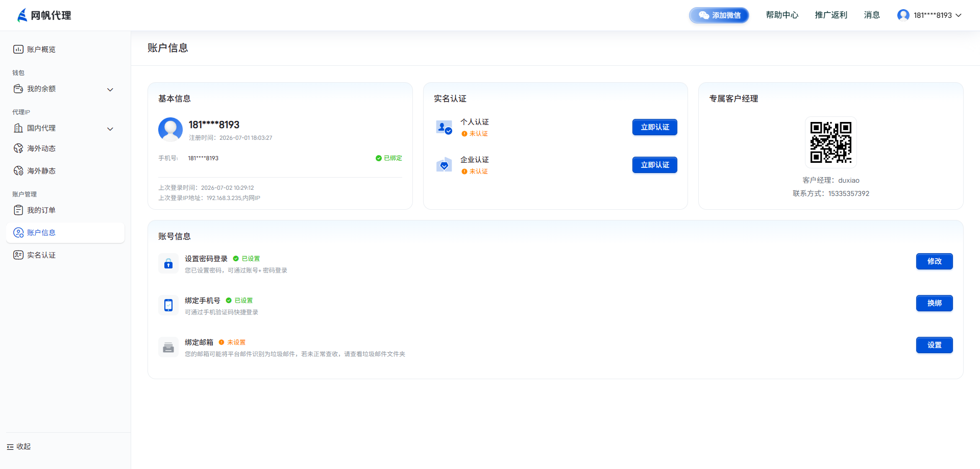Open the 181****8193 account dropdown
The image size is (980, 469).
pos(929,15)
